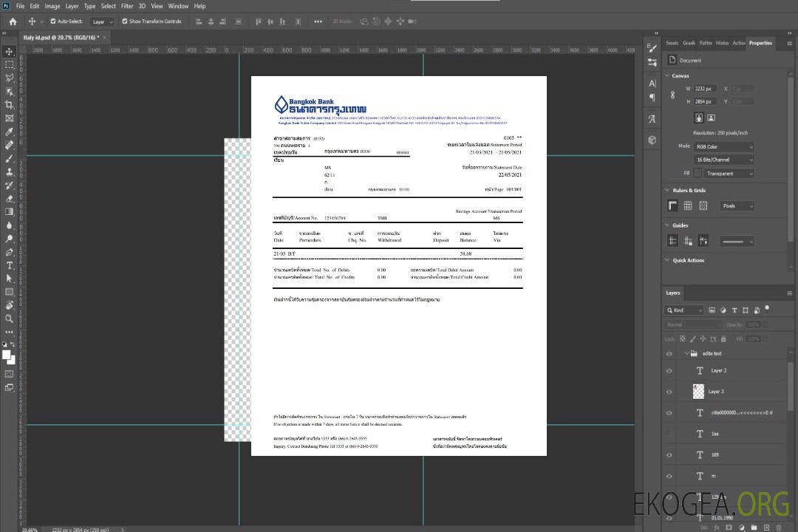This screenshot has width=798, height=532.
Task: Hide the '169' text layer
Action: point(669,455)
